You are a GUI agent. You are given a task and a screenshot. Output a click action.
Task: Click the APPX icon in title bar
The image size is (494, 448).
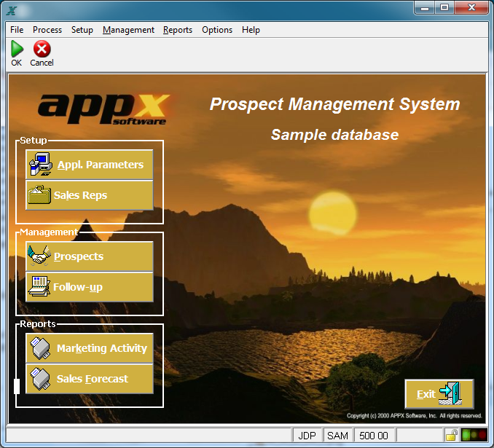tap(12, 10)
